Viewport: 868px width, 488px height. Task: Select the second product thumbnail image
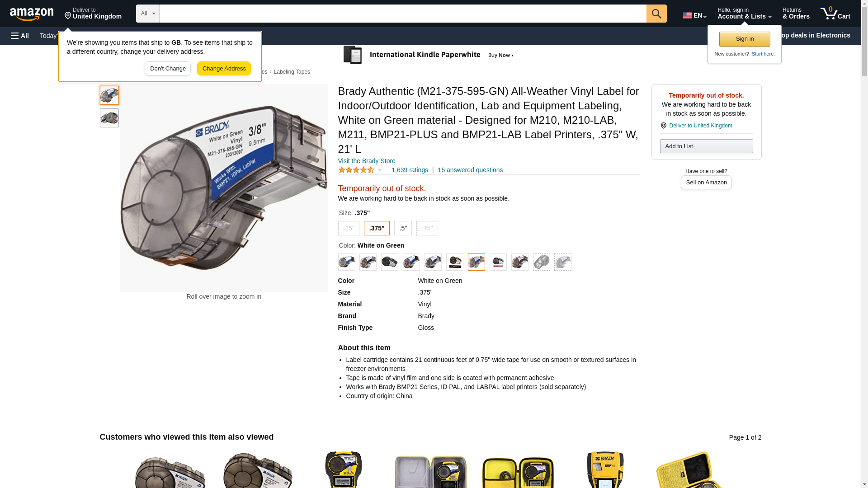(x=109, y=118)
